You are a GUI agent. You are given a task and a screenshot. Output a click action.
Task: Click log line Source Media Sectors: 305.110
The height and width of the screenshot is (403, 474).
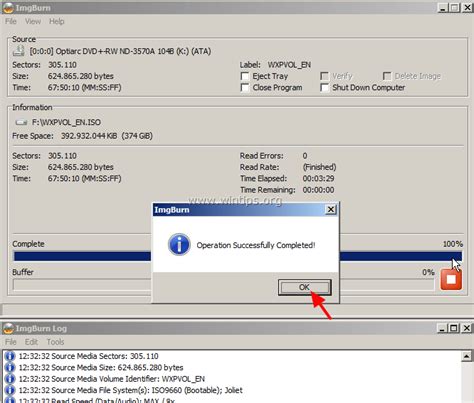tap(88, 356)
